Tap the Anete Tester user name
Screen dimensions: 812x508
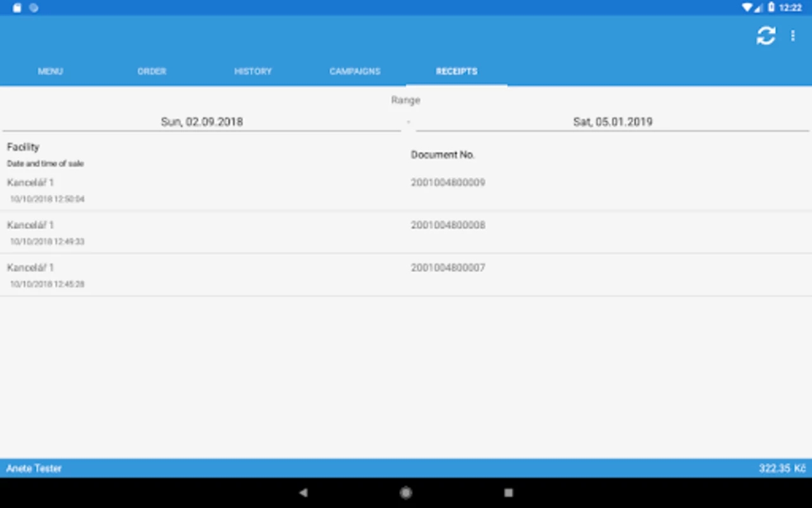pyautogui.click(x=34, y=469)
